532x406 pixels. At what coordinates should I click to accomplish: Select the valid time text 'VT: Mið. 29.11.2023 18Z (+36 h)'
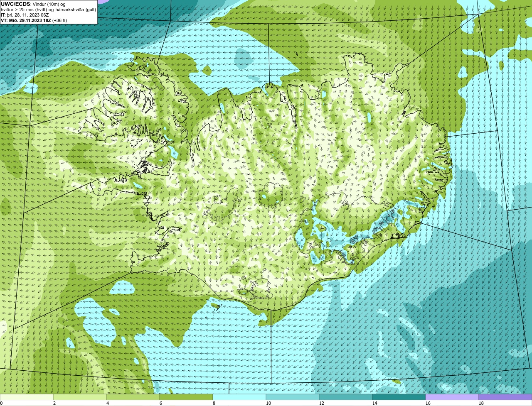click(x=34, y=20)
